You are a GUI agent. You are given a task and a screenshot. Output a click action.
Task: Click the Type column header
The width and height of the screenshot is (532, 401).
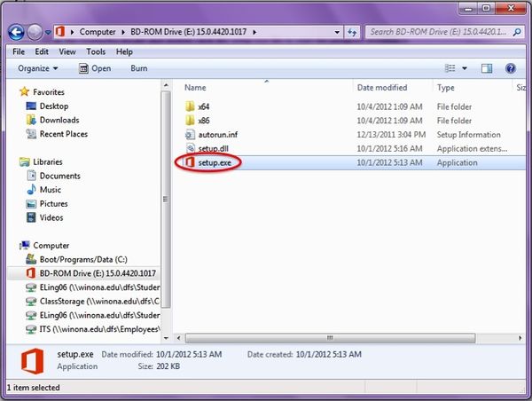tap(445, 88)
